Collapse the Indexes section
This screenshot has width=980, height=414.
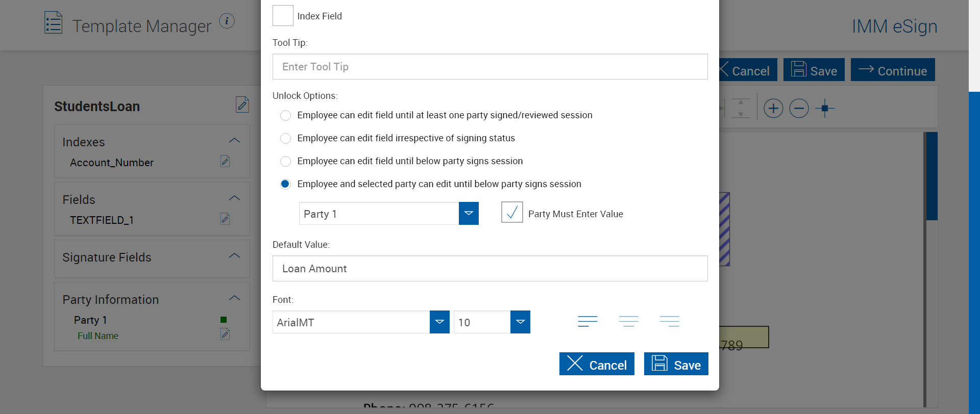[x=234, y=141]
